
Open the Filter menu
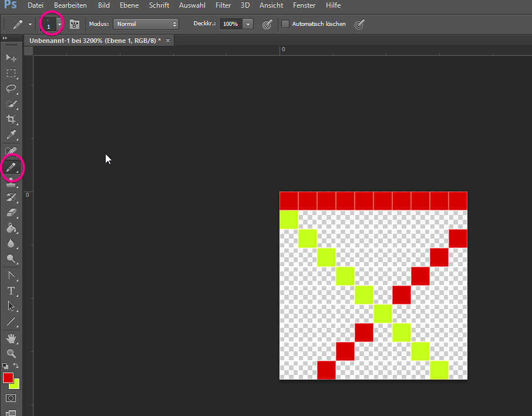click(x=223, y=5)
